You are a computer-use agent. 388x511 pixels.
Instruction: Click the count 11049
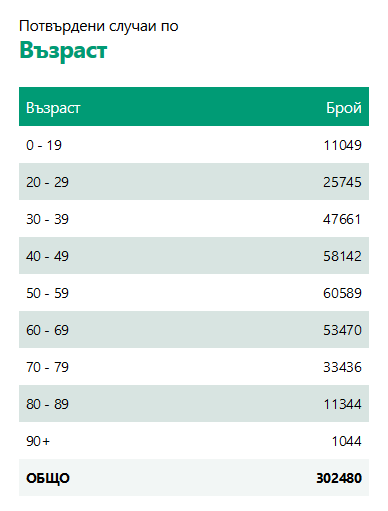pos(343,145)
